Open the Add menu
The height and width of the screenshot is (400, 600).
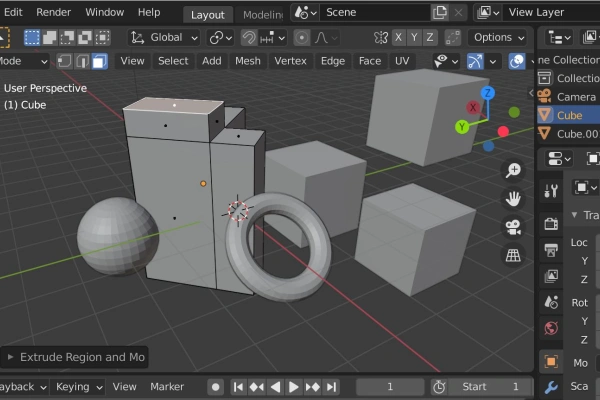pyautogui.click(x=212, y=61)
